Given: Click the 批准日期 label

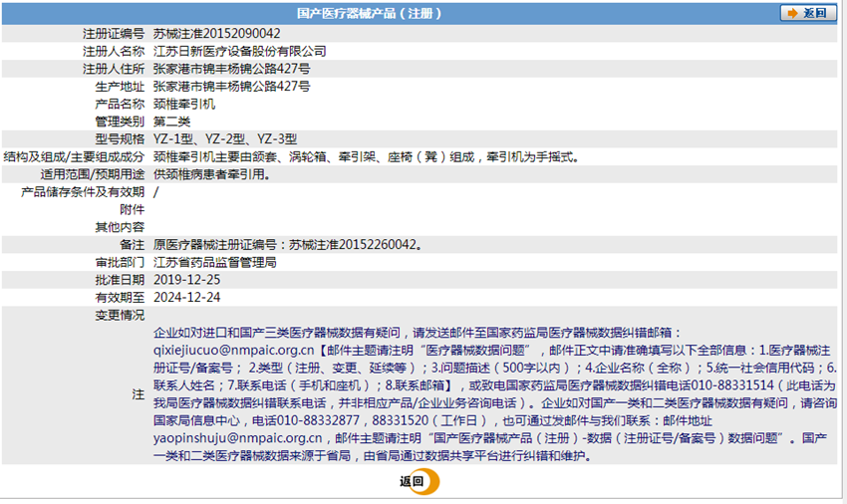Looking at the screenshot, I should pyautogui.click(x=120, y=280).
